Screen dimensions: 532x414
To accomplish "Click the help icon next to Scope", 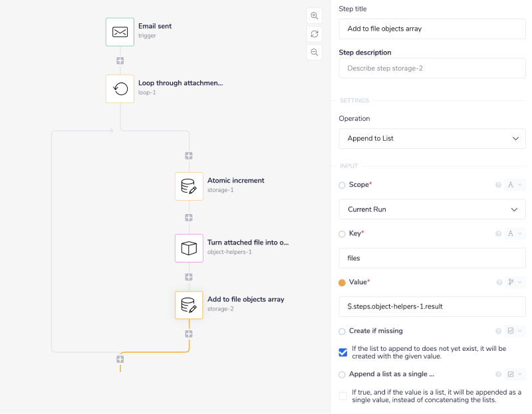I will tap(498, 185).
